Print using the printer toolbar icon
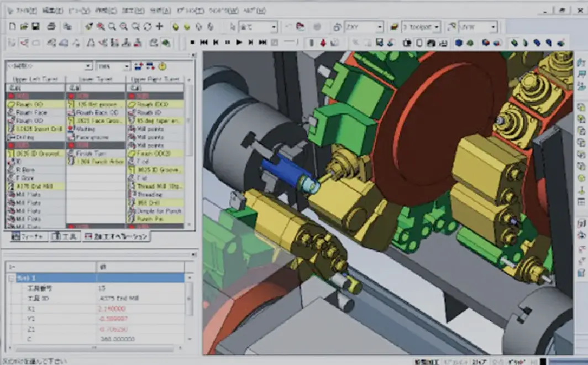This screenshot has width=588, height=365. point(51,27)
